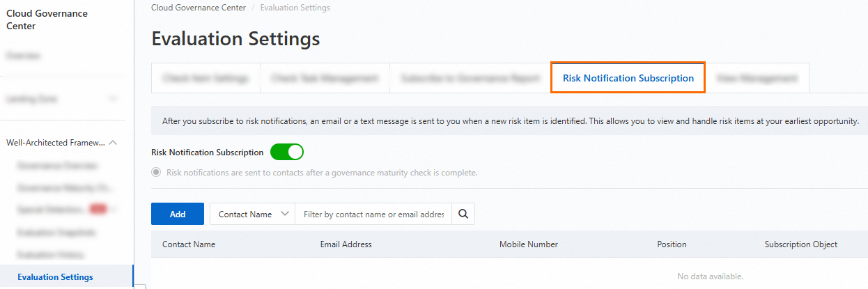Collapse the Well-Architected Framework section
Screen dimensions: 868x289
coord(114,143)
